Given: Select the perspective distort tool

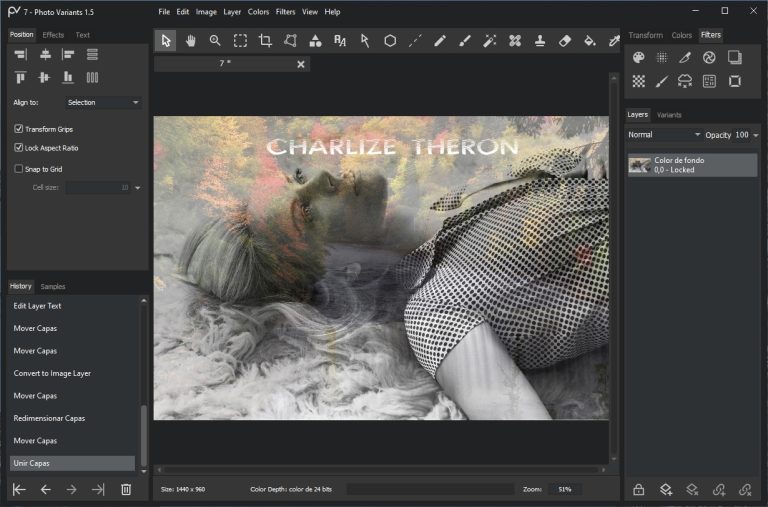Looking at the screenshot, I should 290,41.
